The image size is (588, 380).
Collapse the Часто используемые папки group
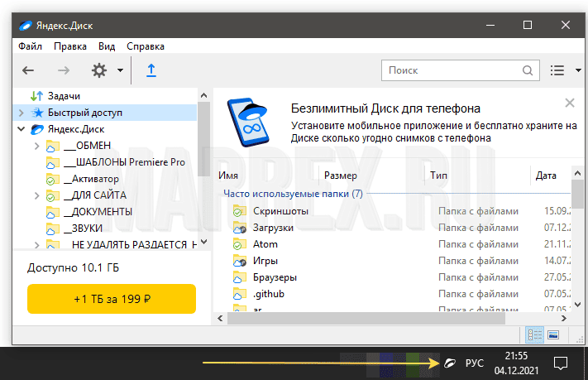click(293, 194)
